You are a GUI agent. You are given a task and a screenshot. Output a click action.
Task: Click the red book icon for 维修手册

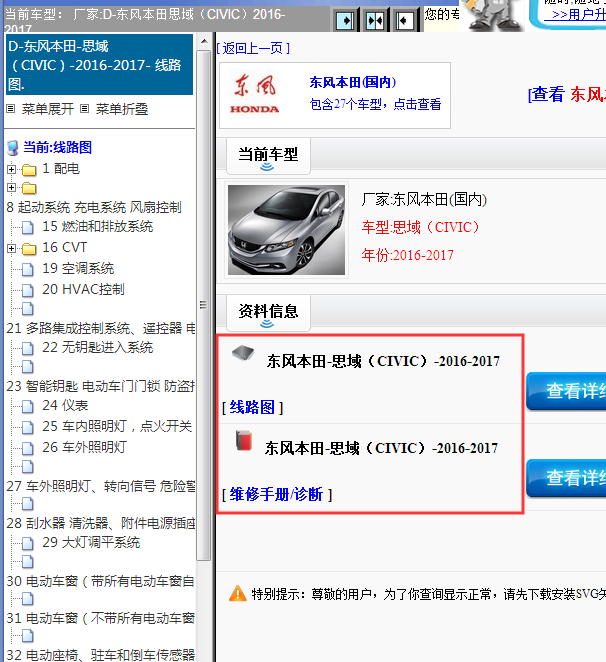(x=244, y=440)
